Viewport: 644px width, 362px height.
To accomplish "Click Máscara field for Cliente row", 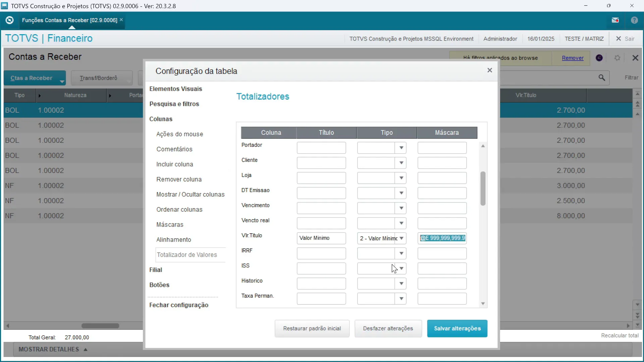I will 442,163.
